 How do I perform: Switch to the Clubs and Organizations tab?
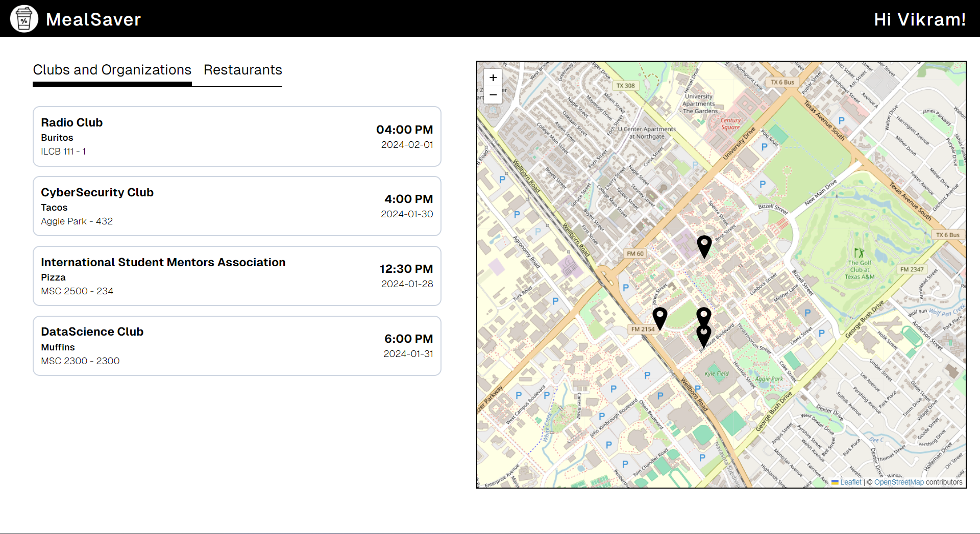[x=112, y=70]
